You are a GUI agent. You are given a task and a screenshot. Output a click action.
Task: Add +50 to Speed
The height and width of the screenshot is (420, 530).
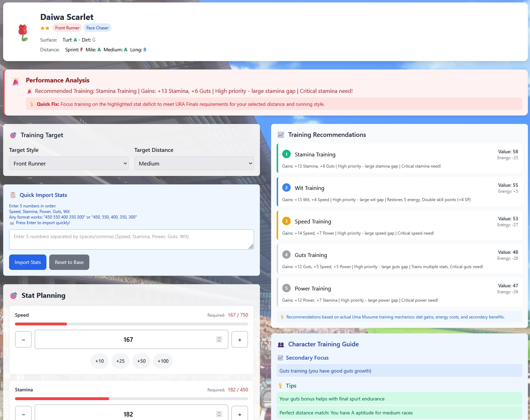point(141,361)
